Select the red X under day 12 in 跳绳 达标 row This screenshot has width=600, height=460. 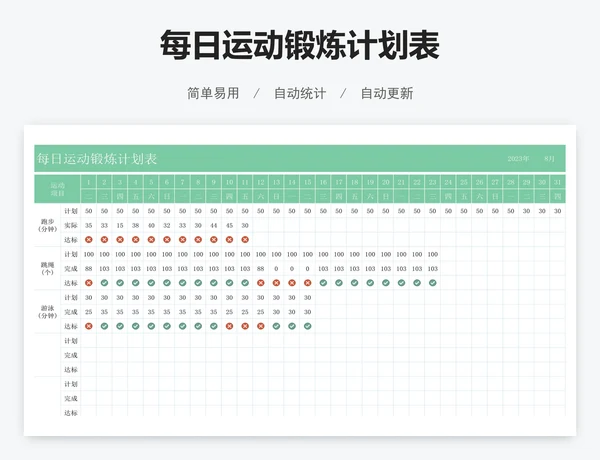261,283
